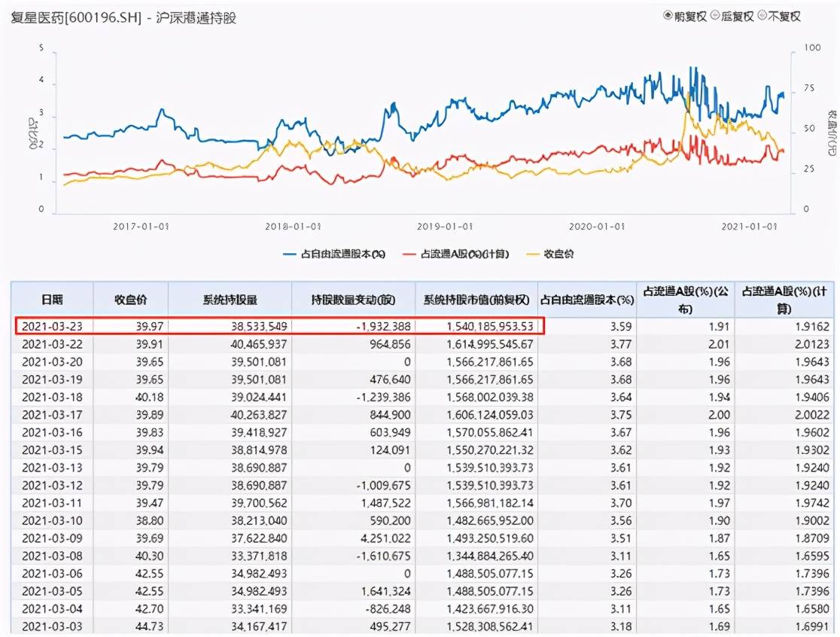This screenshot has height=637, width=840.
Task: Toggle the 占自由流通股本(%) legend series
Action: (342, 255)
